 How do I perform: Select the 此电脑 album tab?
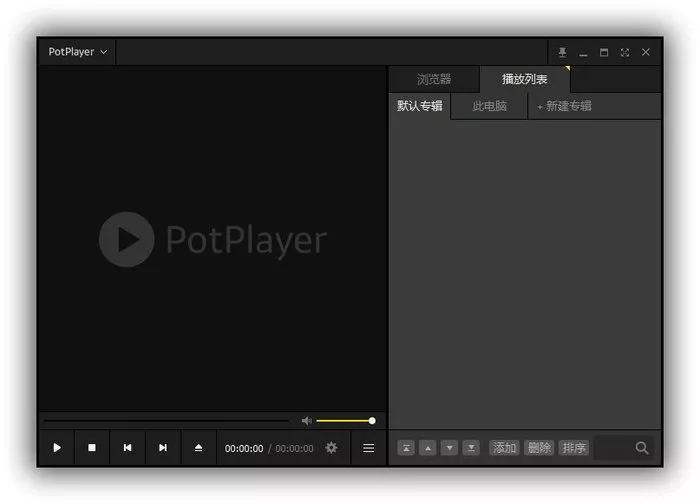(490, 106)
